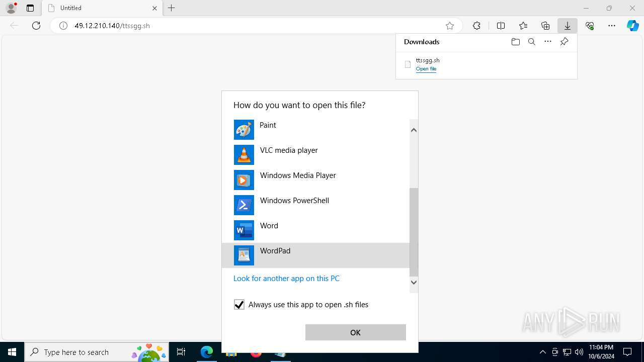Choose Word from the app list
Screen dimensions: 644x362
(x=315, y=230)
